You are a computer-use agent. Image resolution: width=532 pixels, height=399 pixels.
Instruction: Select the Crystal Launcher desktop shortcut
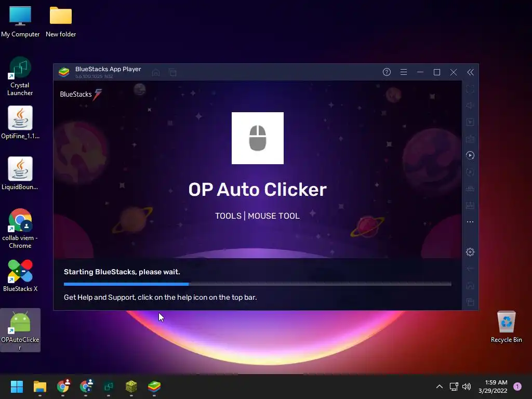coord(20,76)
